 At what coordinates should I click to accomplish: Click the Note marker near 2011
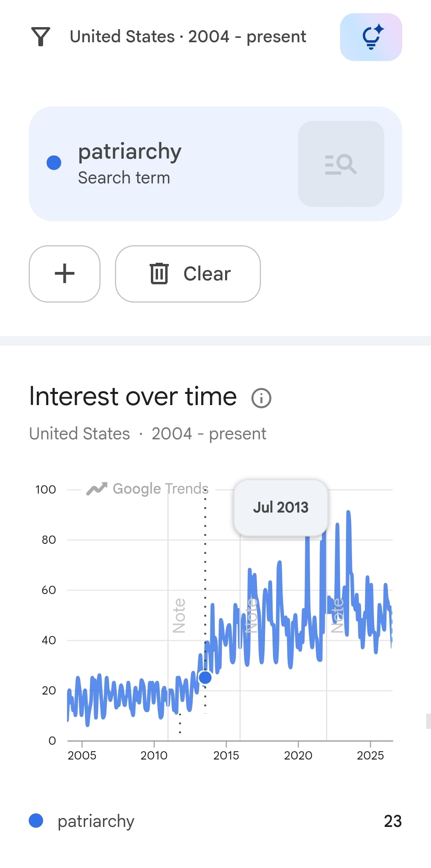point(179,616)
